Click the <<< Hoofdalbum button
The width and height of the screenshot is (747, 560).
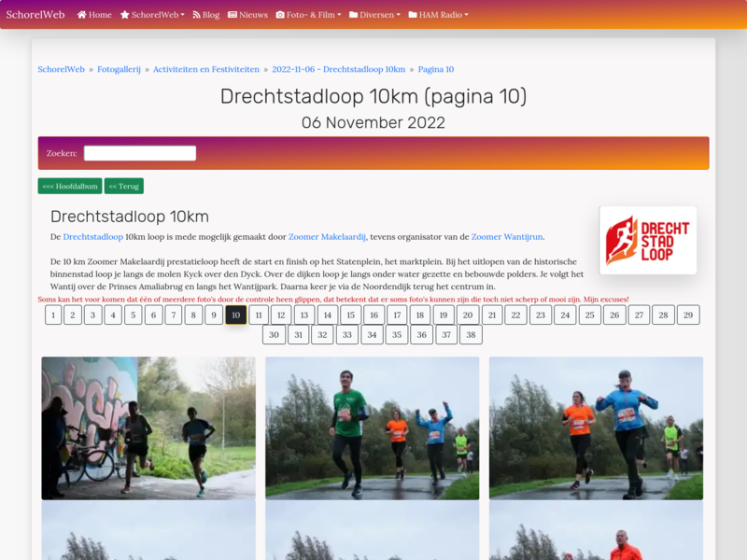(70, 186)
